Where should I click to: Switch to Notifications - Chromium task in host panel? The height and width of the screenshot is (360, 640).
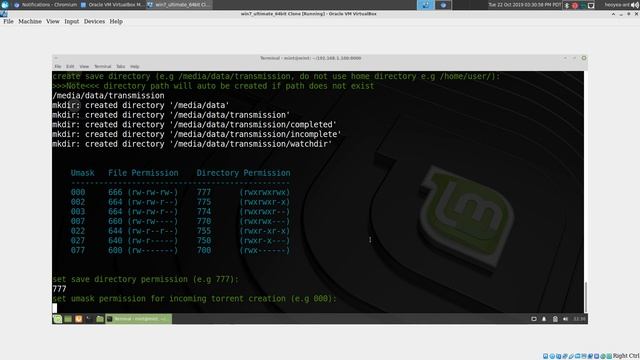click(x=45, y=5)
